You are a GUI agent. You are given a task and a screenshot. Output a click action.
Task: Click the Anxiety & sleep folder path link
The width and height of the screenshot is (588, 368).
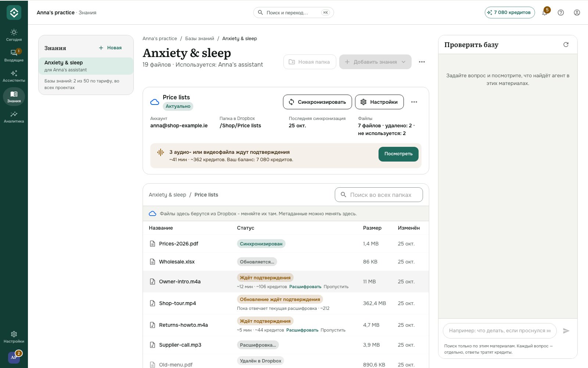pos(168,195)
